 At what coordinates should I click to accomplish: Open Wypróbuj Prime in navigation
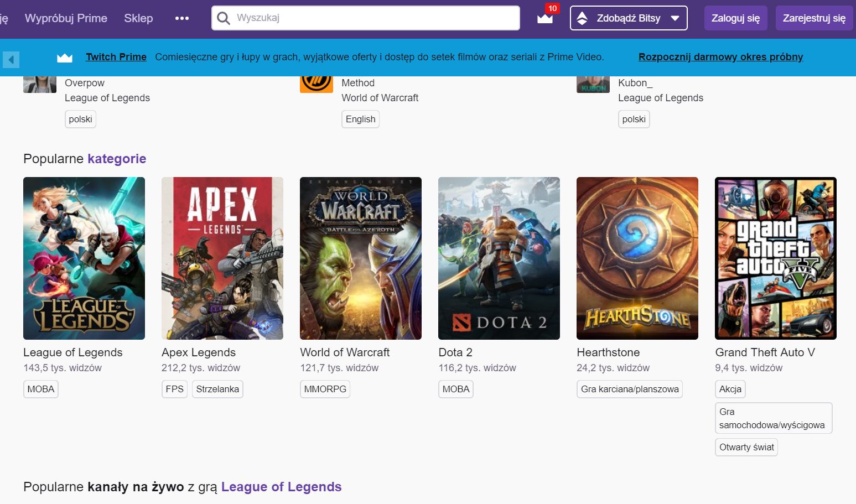point(66,18)
